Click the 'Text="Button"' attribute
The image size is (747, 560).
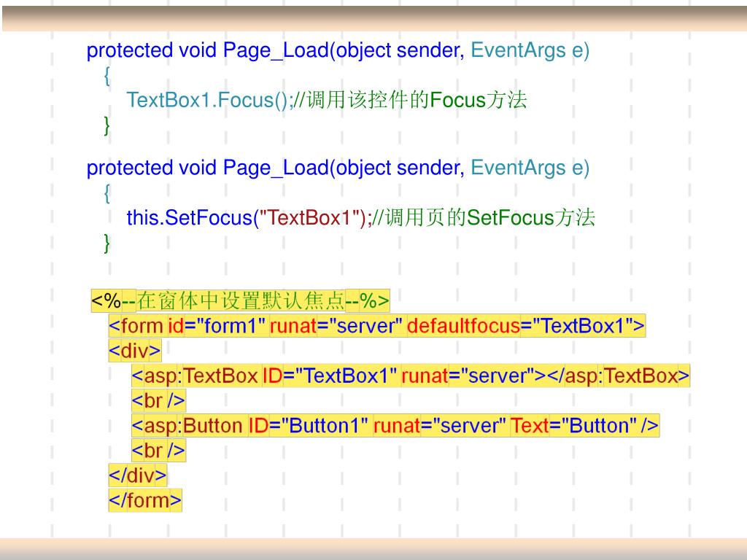point(573,425)
